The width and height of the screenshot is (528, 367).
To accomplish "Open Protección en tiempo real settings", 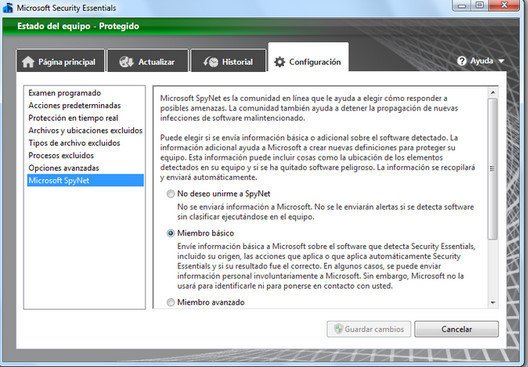I will coord(85,118).
